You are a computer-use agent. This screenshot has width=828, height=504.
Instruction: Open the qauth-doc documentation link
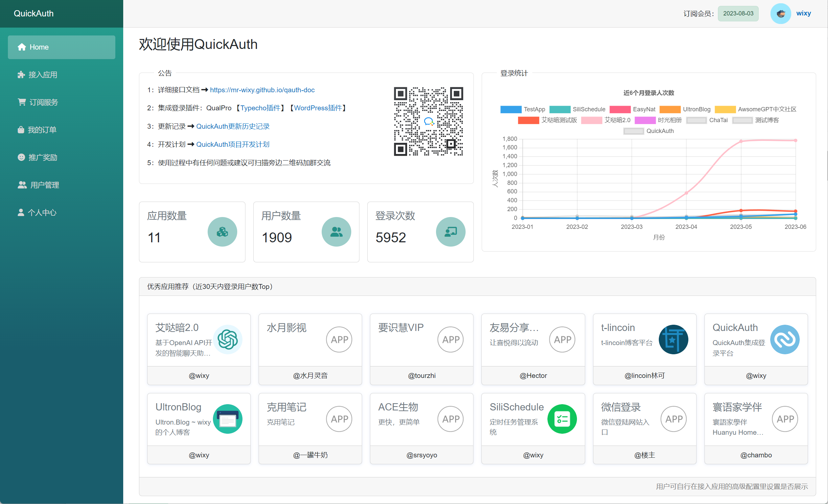click(x=262, y=90)
